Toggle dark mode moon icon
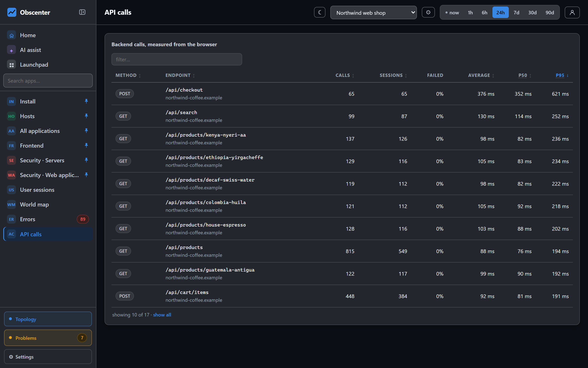 pos(320,12)
